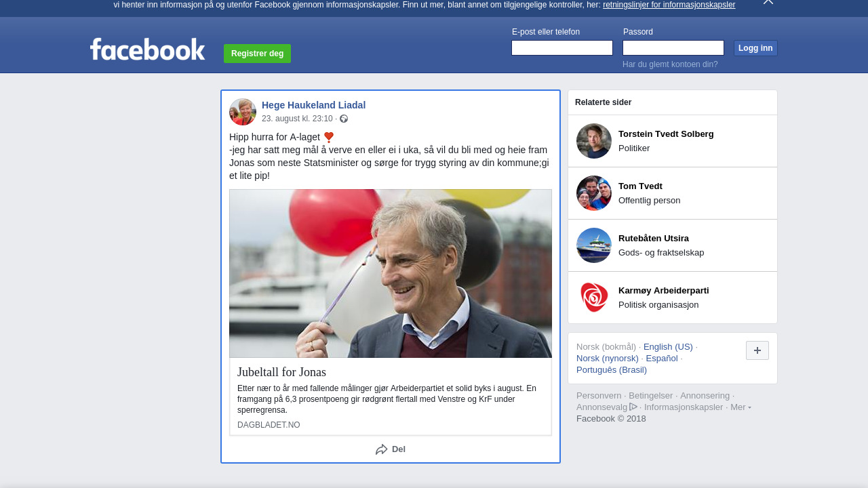The height and width of the screenshot is (488, 868).
Task: Open 'Har du glemt kontoen din?' link
Action: pos(670,64)
